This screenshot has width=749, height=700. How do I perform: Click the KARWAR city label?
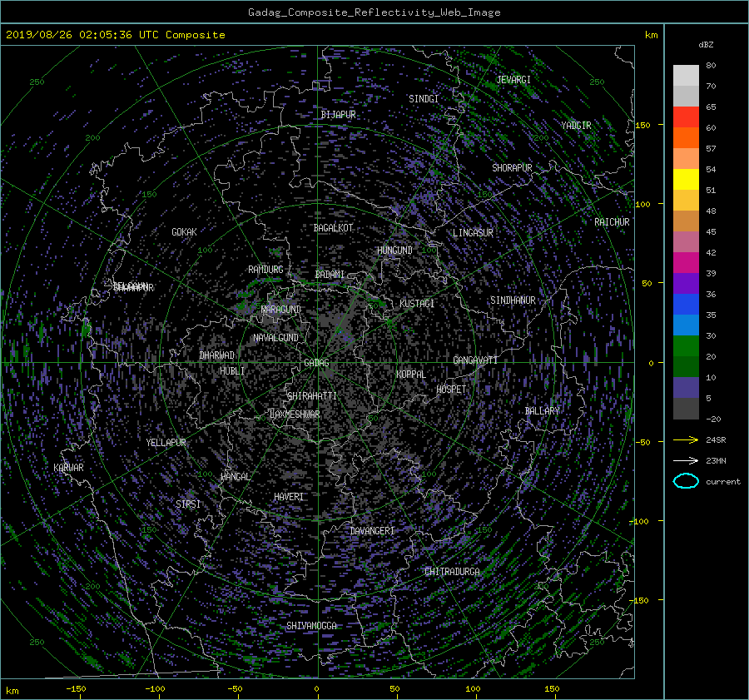point(68,468)
